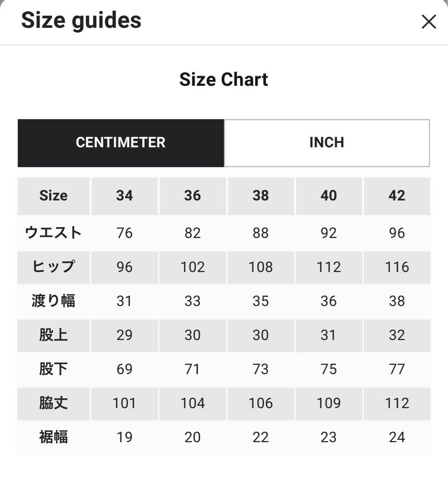Image resolution: width=448 pixels, height=478 pixels.
Task: Select the 脇丈 row label
Action: pyautogui.click(x=54, y=403)
